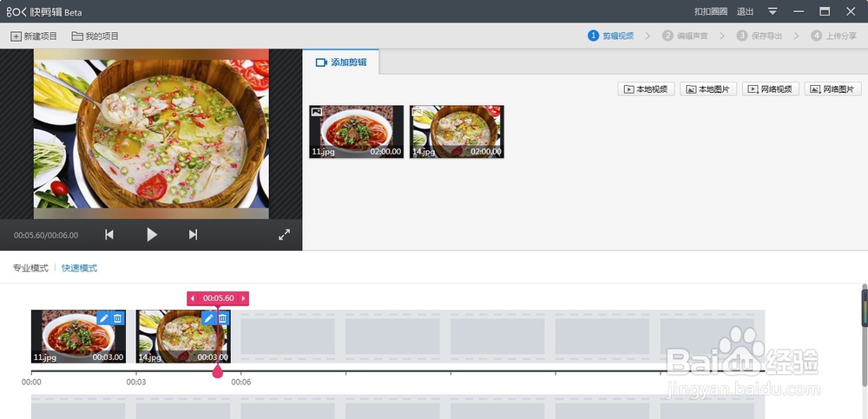Open the title bar dropdown menu

click(x=773, y=11)
